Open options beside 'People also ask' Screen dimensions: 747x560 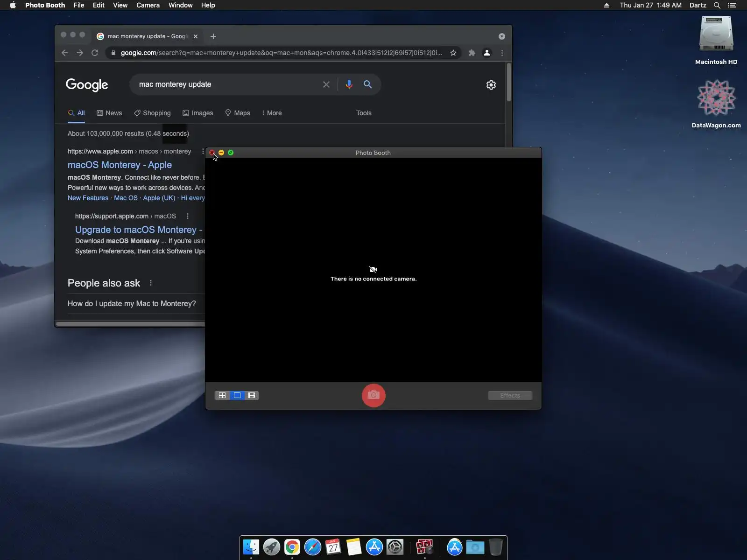click(x=150, y=283)
